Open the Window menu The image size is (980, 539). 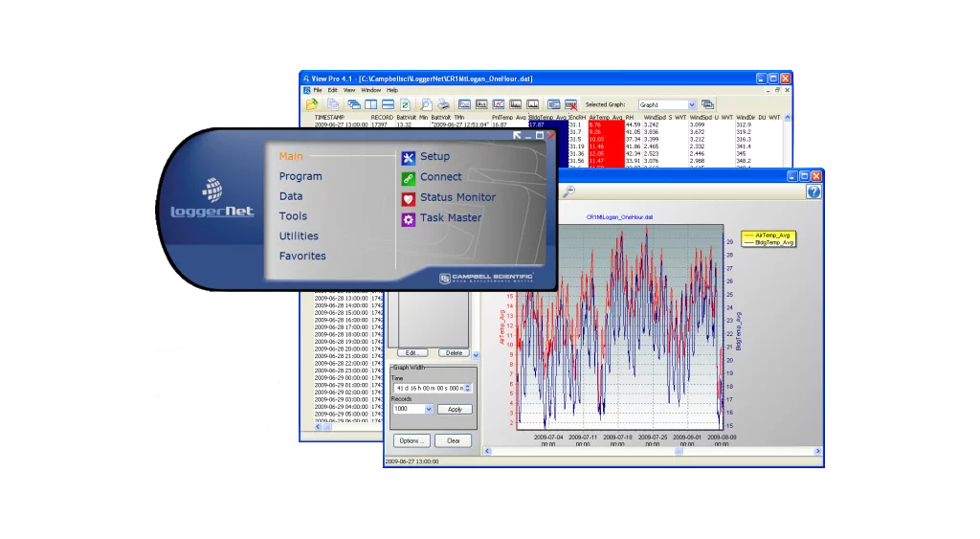click(370, 91)
